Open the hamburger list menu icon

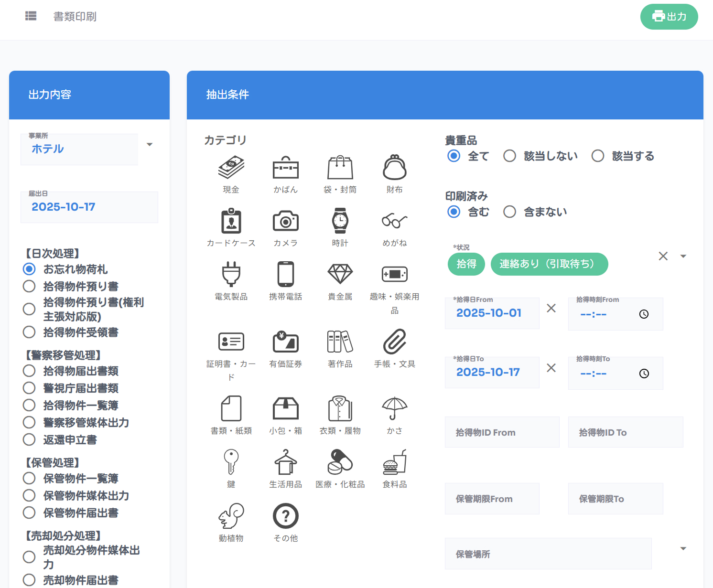click(31, 16)
